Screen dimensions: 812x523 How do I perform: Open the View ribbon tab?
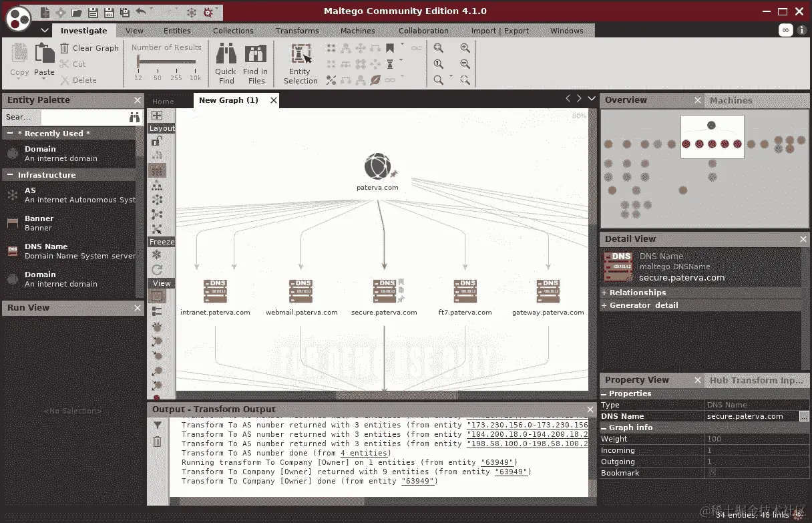[134, 31]
